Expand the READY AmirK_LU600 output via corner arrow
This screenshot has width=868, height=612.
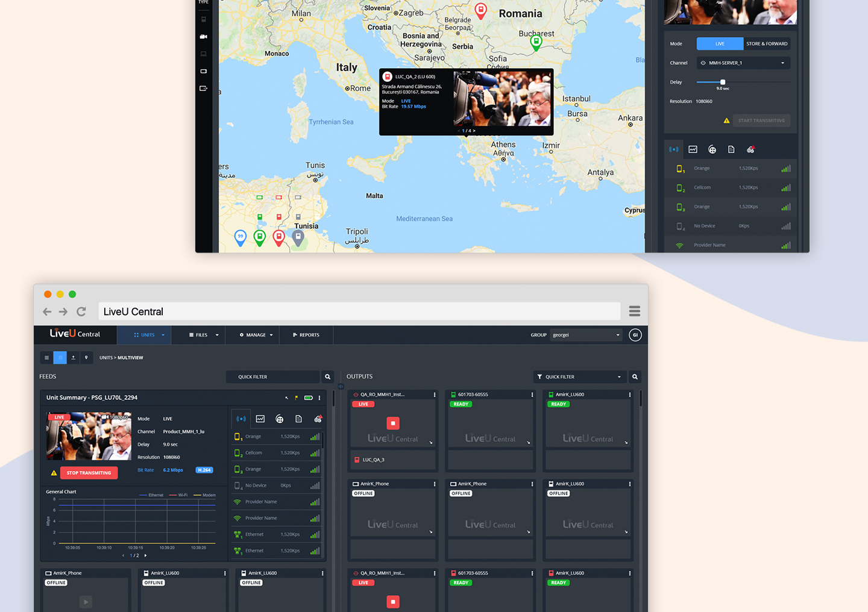point(626,443)
